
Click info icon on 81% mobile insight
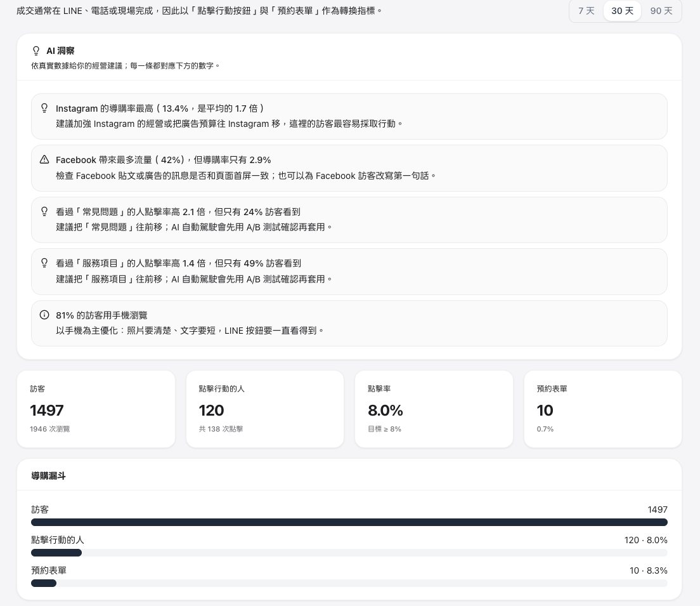click(44, 315)
